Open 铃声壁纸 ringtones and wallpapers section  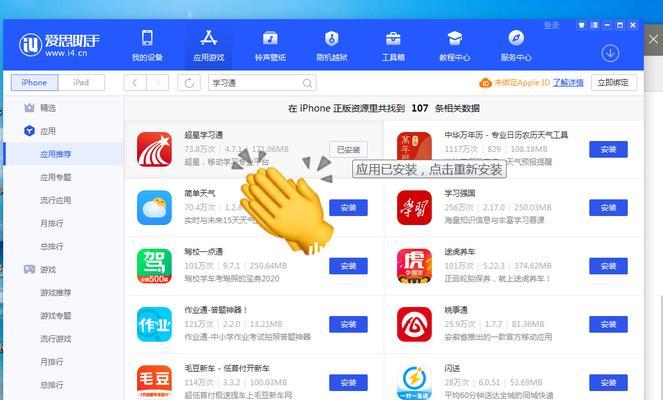coord(270,46)
